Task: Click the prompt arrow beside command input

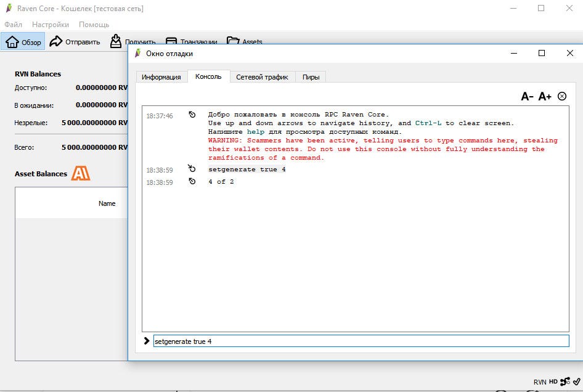Action: click(x=147, y=341)
